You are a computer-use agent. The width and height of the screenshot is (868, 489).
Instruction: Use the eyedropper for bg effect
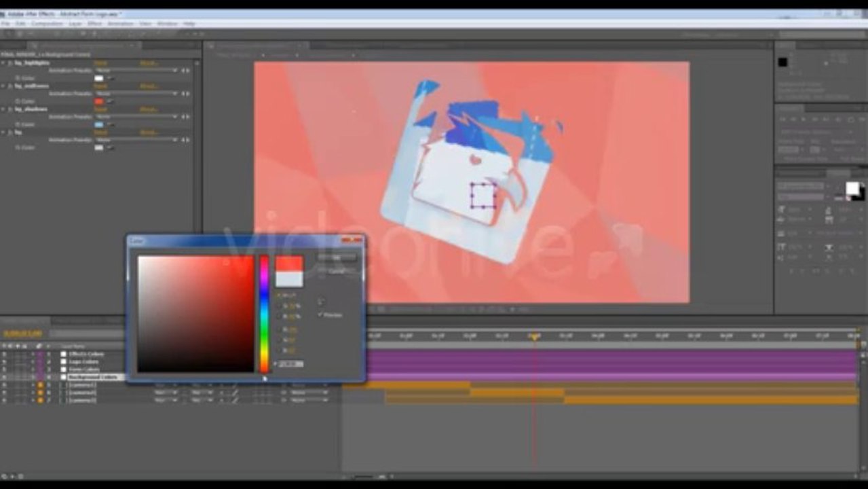coord(110,147)
